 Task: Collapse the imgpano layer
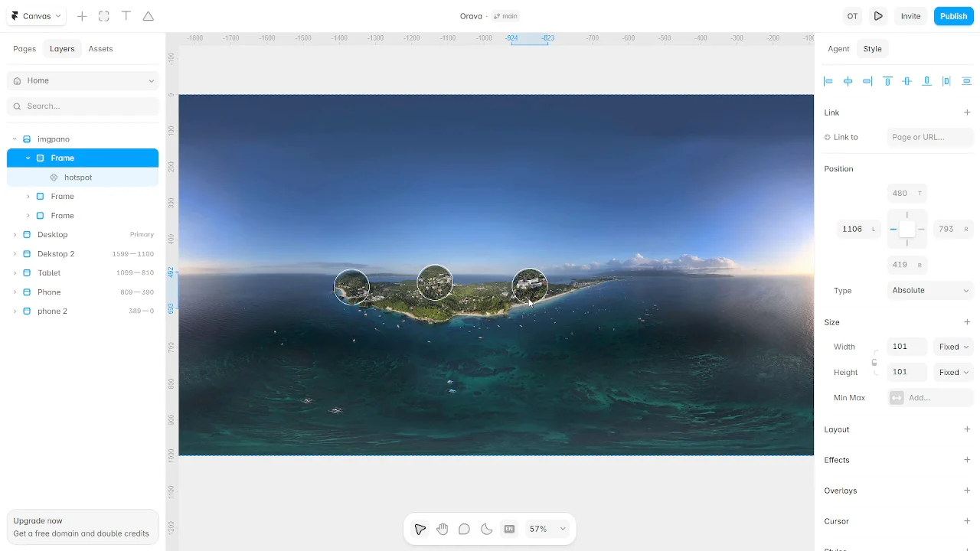(x=15, y=139)
